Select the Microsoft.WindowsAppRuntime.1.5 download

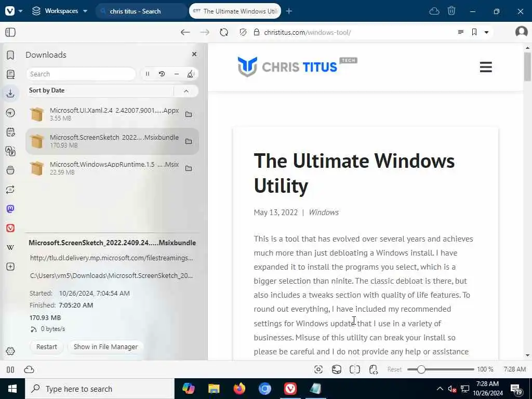[112, 168]
